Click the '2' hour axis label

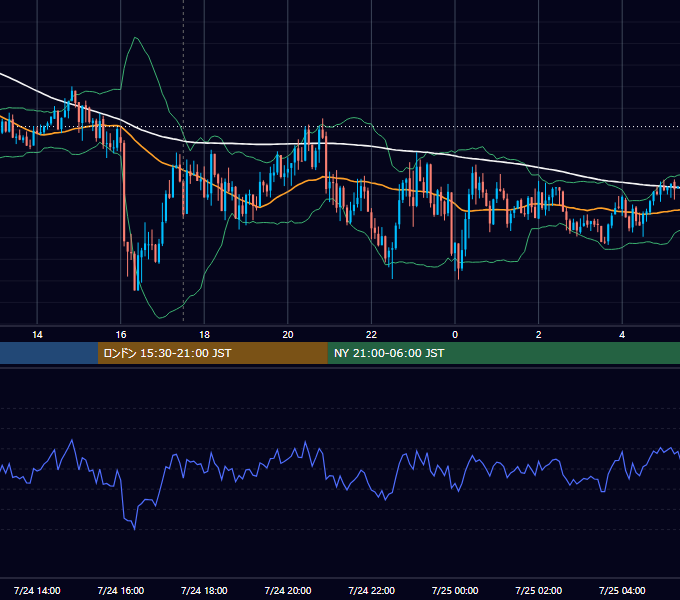pos(539,335)
